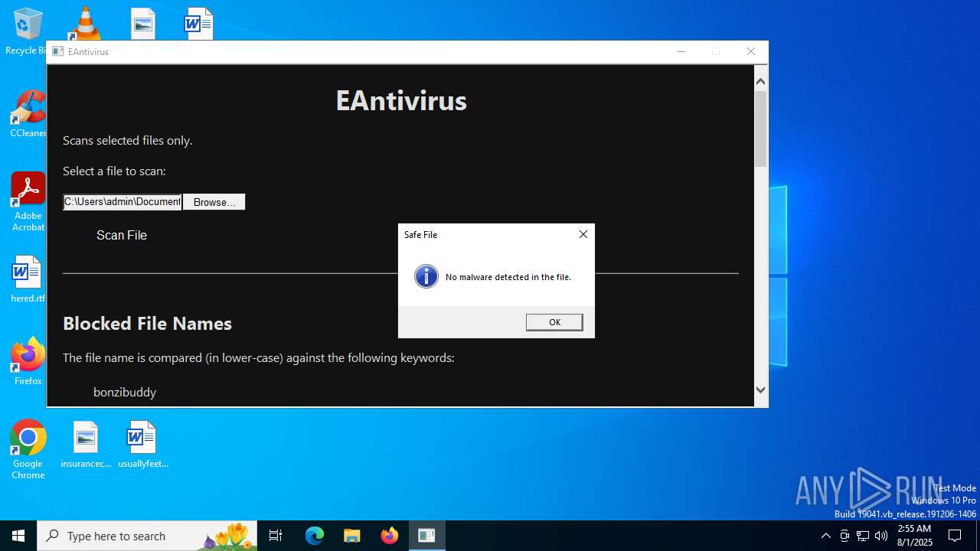Click the 'bonzibuddy' keyword text
Screen dimensions: 980x551
[x=125, y=392]
